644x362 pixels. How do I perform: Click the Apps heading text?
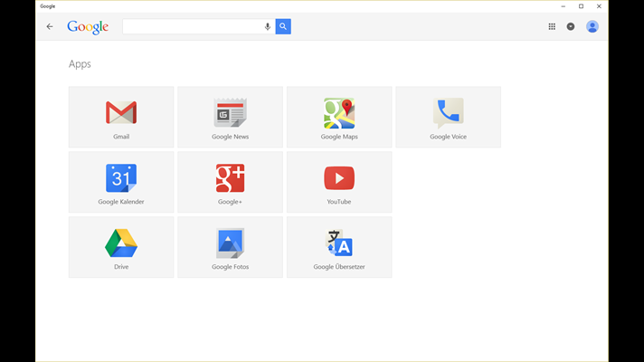tap(80, 64)
